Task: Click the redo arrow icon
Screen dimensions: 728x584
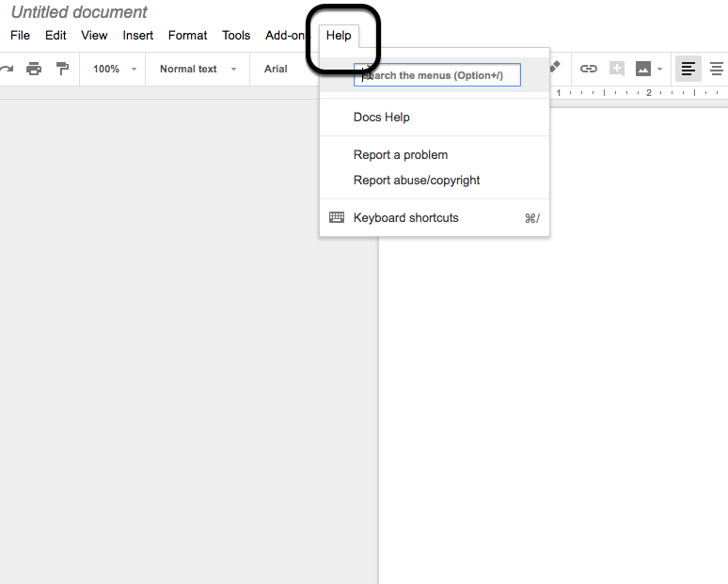Action: (8, 69)
